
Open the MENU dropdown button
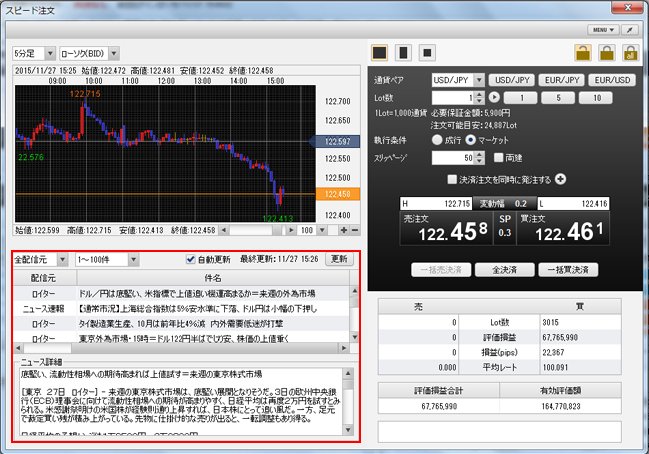pyautogui.click(x=602, y=31)
